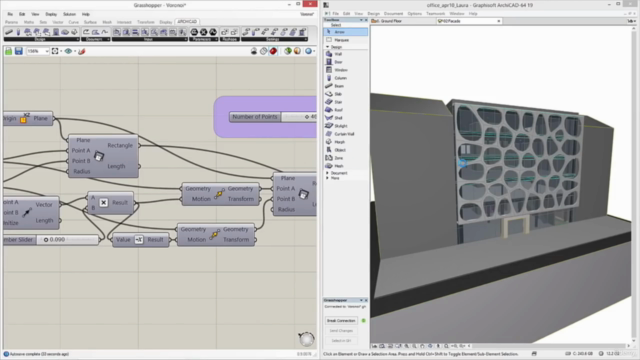The width and height of the screenshot is (640, 360).
Task: Select the Object tool in toolbox
Action: tap(345, 150)
